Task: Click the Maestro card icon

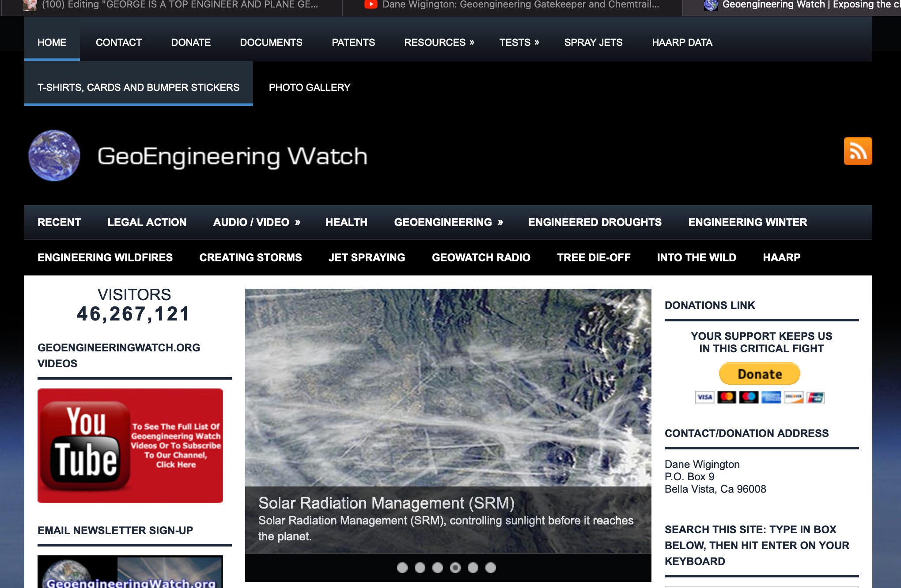Action: click(749, 397)
